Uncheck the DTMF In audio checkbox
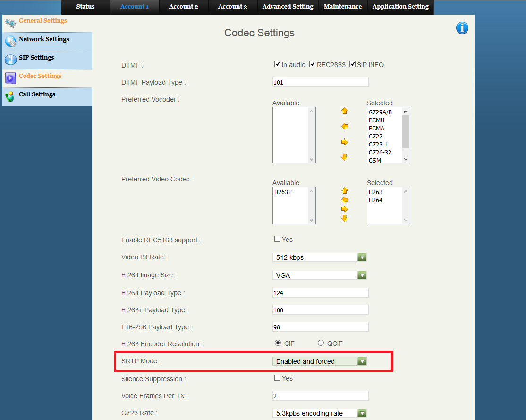 pos(278,64)
